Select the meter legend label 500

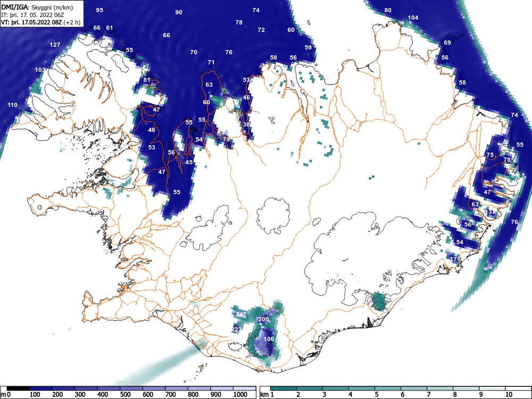(125, 395)
